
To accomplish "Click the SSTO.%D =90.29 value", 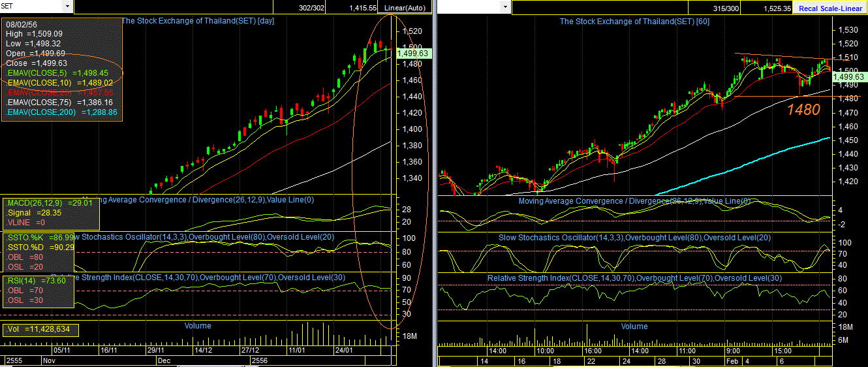I will tap(40, 247).
